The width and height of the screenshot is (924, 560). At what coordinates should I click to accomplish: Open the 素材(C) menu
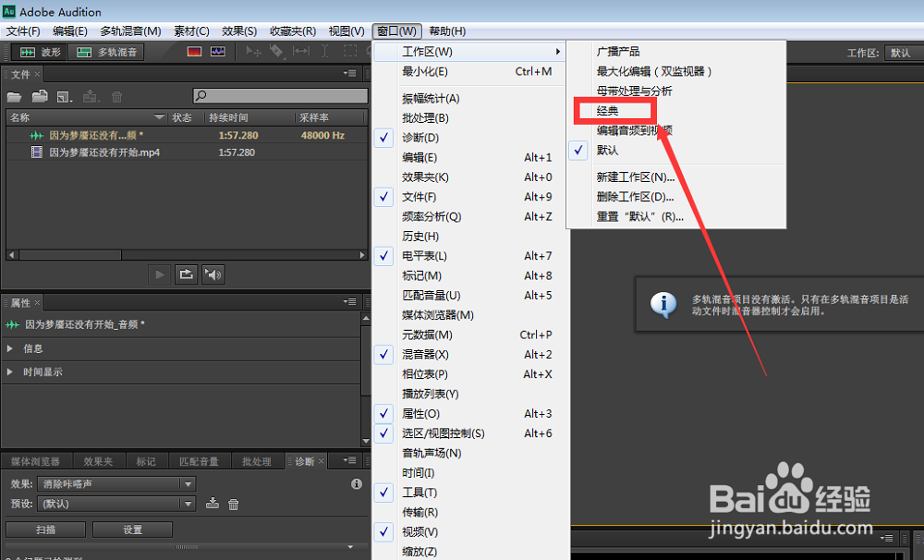191,31
